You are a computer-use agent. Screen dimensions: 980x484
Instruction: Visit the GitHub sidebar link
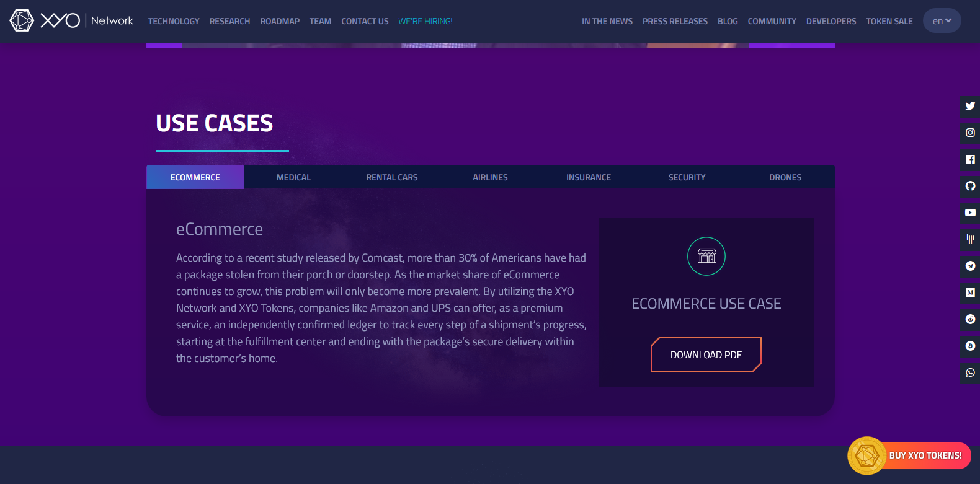tap(970, 186)
